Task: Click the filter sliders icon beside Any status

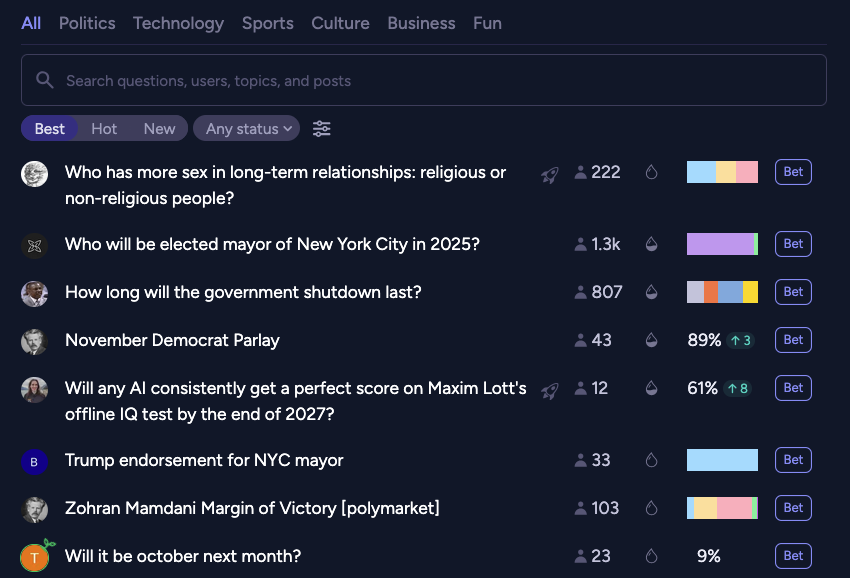Action: tap(322, 128)
